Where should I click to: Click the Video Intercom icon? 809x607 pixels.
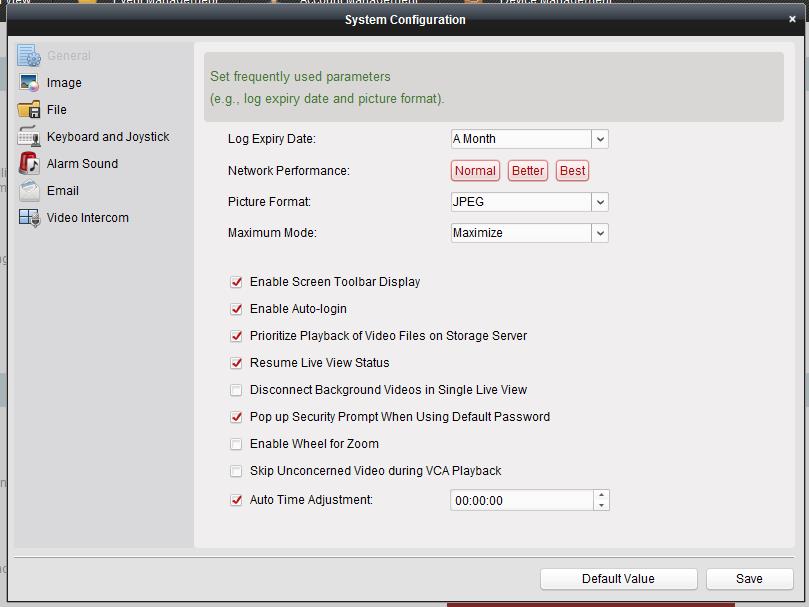(29, 218)
